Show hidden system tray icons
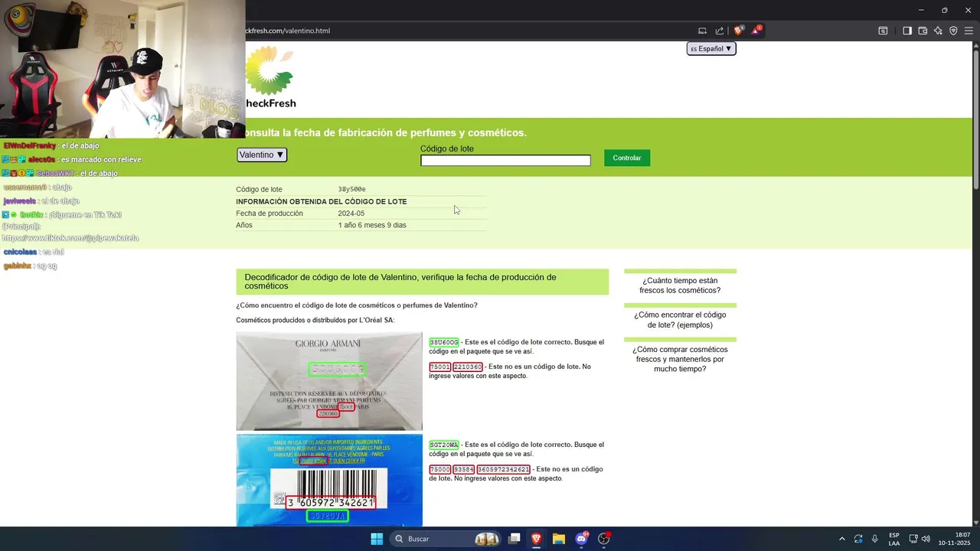This screenshot has width=980, height=551. tap(842, 539)
